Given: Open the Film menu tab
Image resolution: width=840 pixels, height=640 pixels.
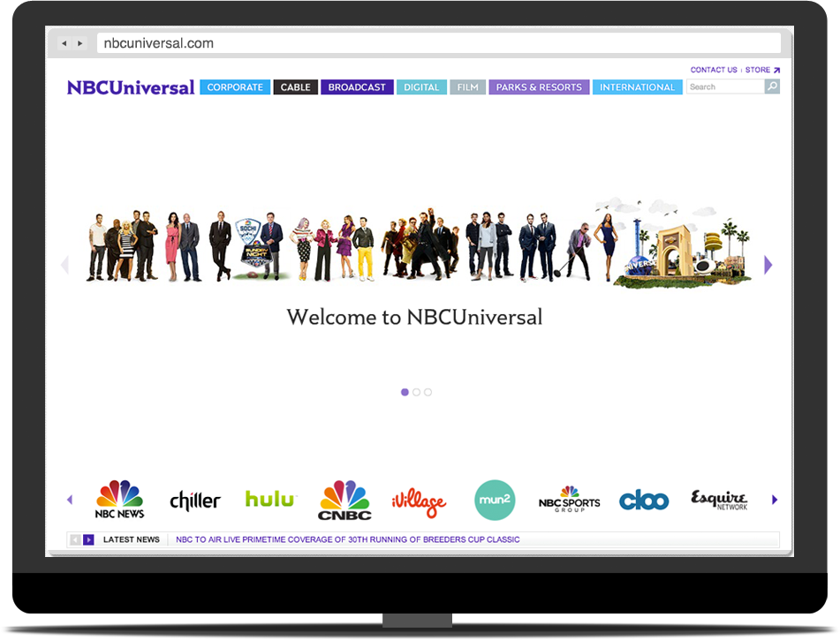Looking at the screenshot, I should click(467, 87).
